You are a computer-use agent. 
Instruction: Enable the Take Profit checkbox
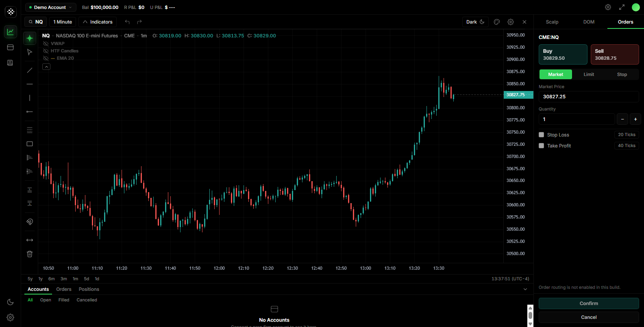point(542,146)
